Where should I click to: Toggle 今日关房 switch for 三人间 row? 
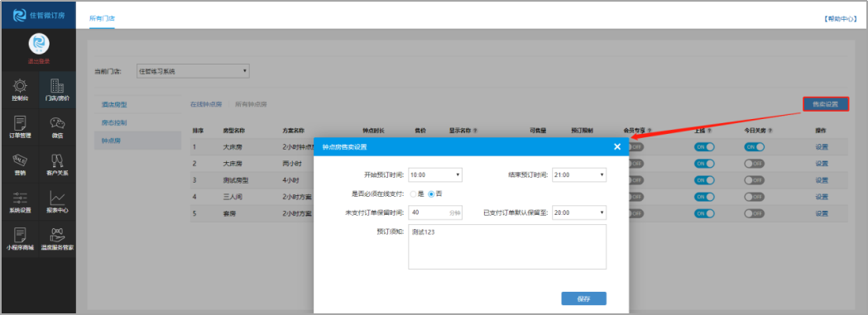tap(754, 197)
